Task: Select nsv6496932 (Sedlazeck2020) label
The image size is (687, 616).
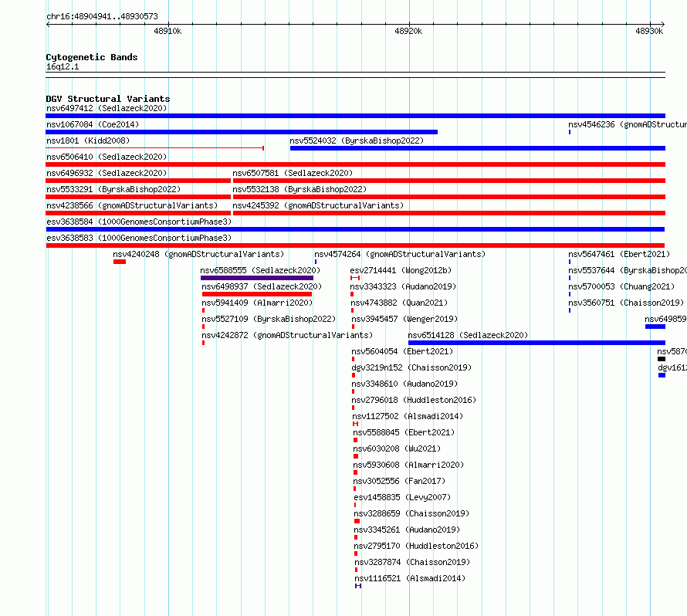Action: point(107,173)
